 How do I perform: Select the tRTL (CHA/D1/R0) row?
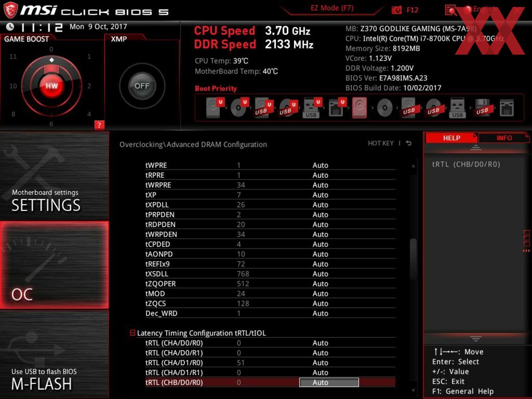(270, 363)
